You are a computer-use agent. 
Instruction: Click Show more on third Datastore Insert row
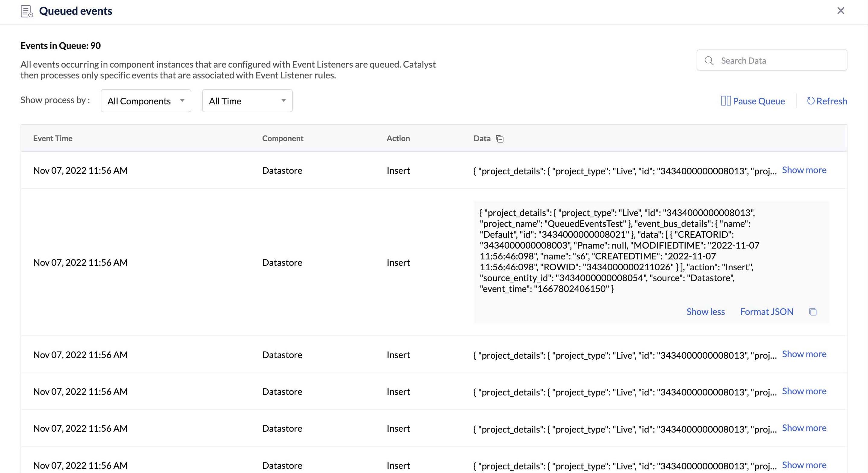pos(805,354)
